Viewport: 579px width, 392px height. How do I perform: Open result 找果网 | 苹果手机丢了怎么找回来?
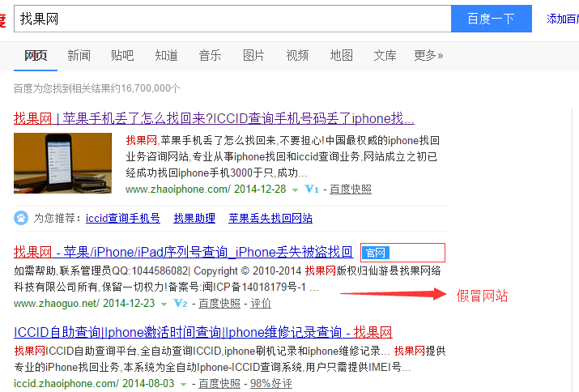pyautogui.click(x=214, y=118)
